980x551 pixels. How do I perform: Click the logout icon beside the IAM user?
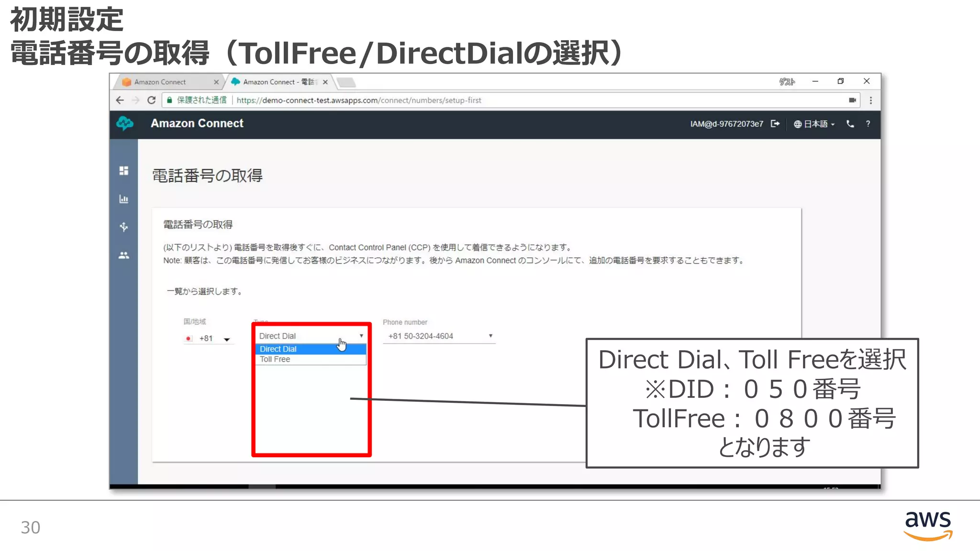pos(775,124)
